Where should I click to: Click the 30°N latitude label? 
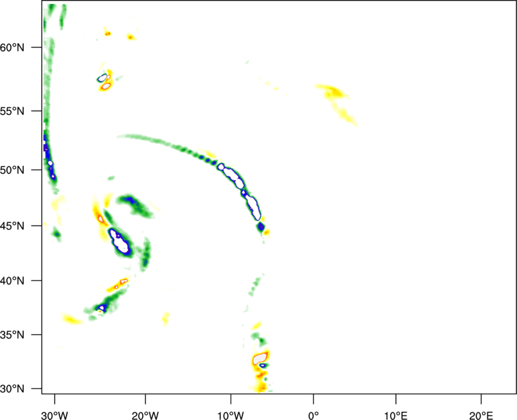tap(12, 389)
